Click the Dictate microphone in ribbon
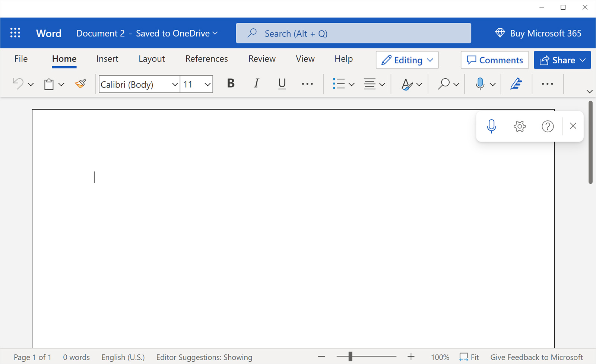Image resolution: width=596 pixels, height=364 pixels. (x=480, y=84)
